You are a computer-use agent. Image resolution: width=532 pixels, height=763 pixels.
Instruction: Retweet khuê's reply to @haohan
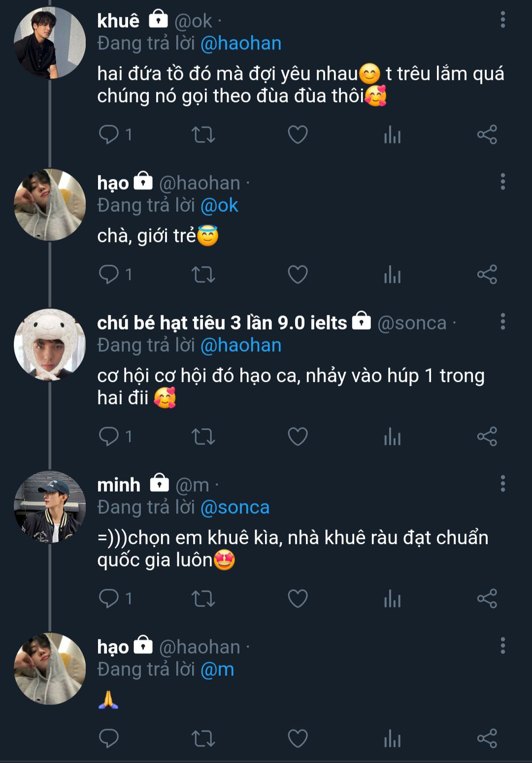click(203, 134)
